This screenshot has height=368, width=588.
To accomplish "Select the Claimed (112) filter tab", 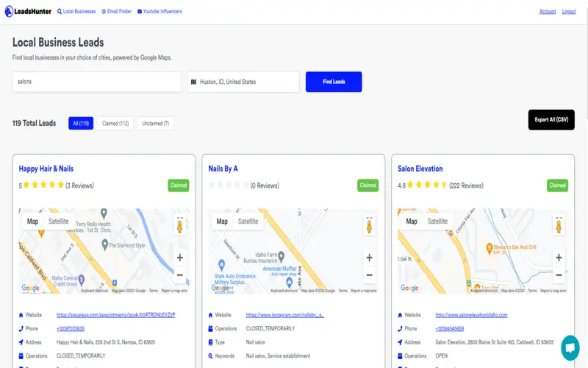I will (115, 123).
